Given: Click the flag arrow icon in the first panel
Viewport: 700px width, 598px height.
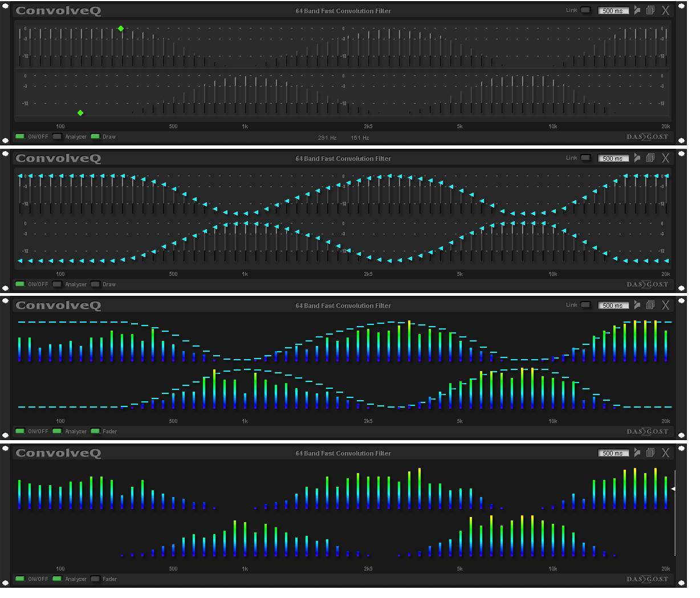Looking at the screenshot, I should pos(637,10).
